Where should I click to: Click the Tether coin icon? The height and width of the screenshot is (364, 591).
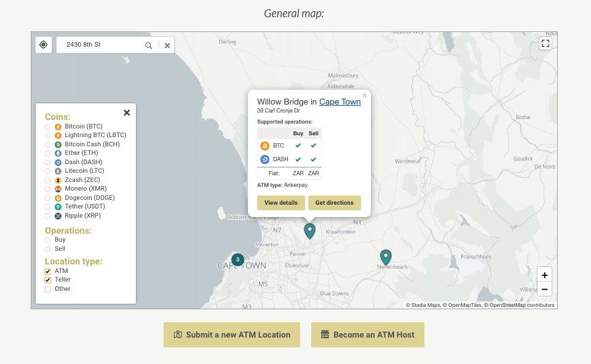point(58,207)
